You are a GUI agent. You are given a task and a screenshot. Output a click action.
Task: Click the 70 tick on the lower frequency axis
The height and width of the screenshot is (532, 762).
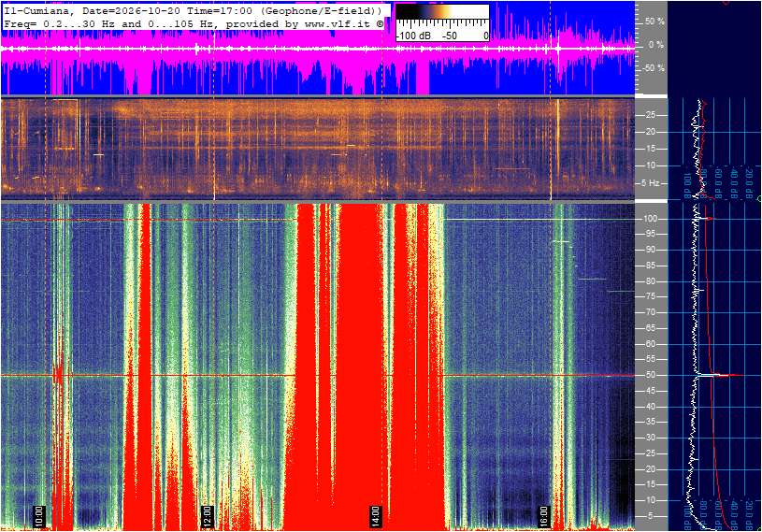650,312
